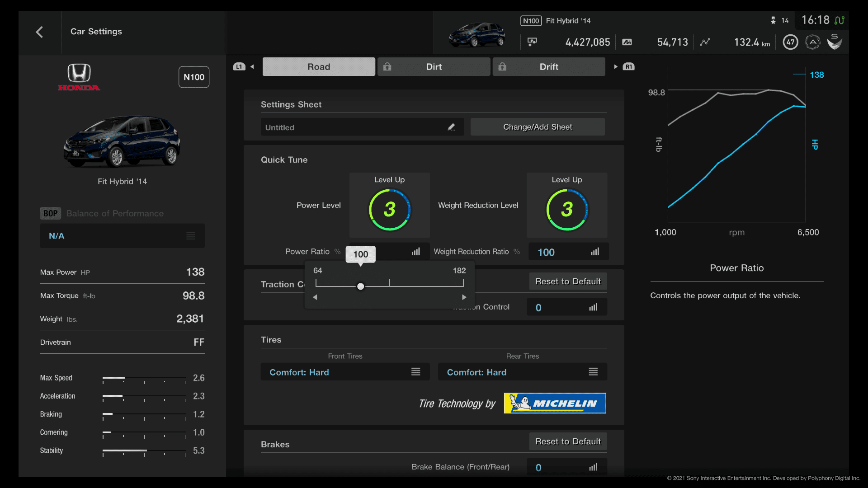This screenshot has height=488, width=868.
Task: Open the Brake Balance value field
Action: (567, 467)
